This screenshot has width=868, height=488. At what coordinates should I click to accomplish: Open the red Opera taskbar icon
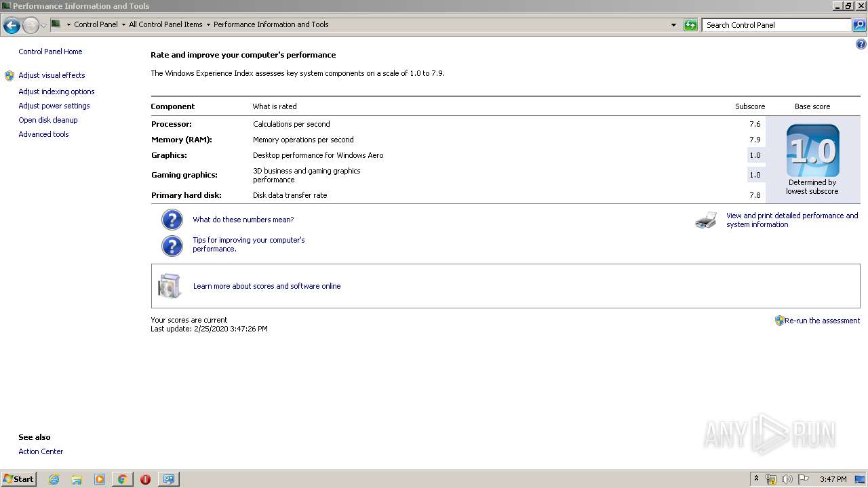[145, 479]
